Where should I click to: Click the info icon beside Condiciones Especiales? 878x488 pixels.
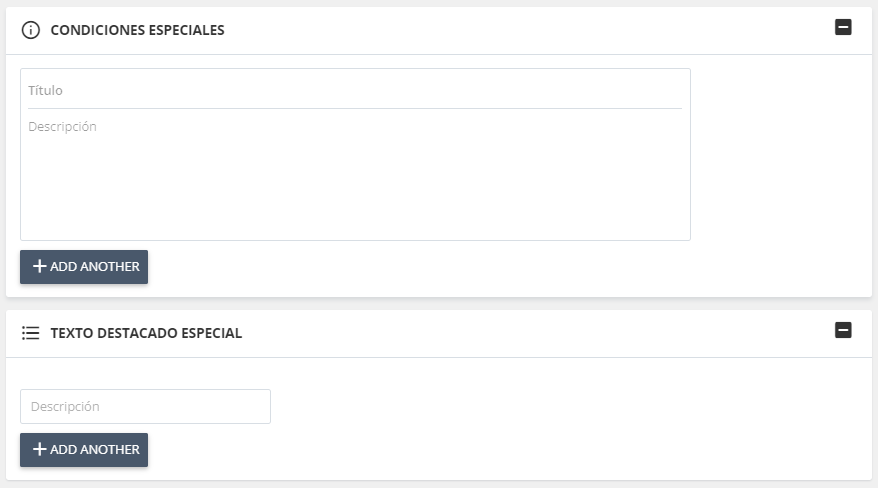pyautogui.click(x=30, y=30)
